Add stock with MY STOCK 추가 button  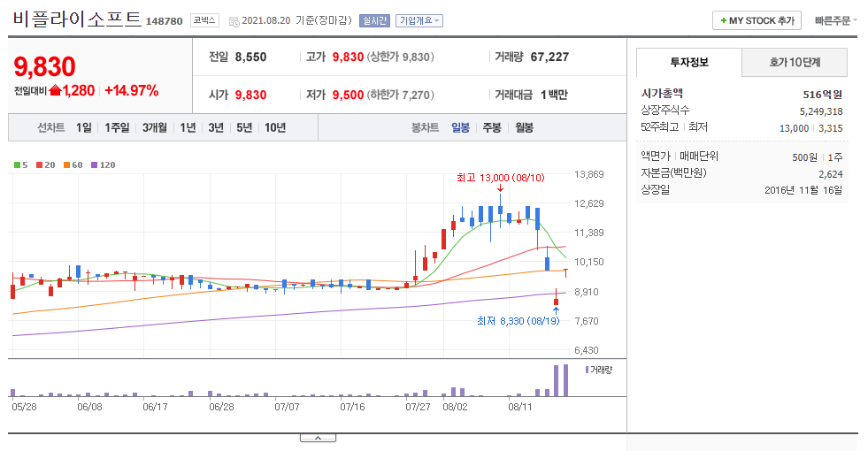(x=757, y=20)
